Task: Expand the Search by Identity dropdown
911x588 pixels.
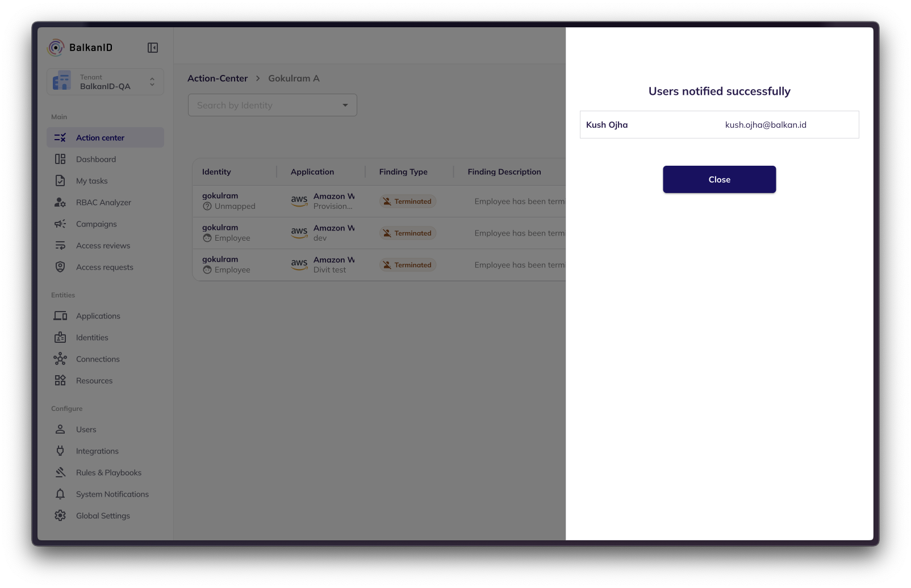Action: click(345, 105)
